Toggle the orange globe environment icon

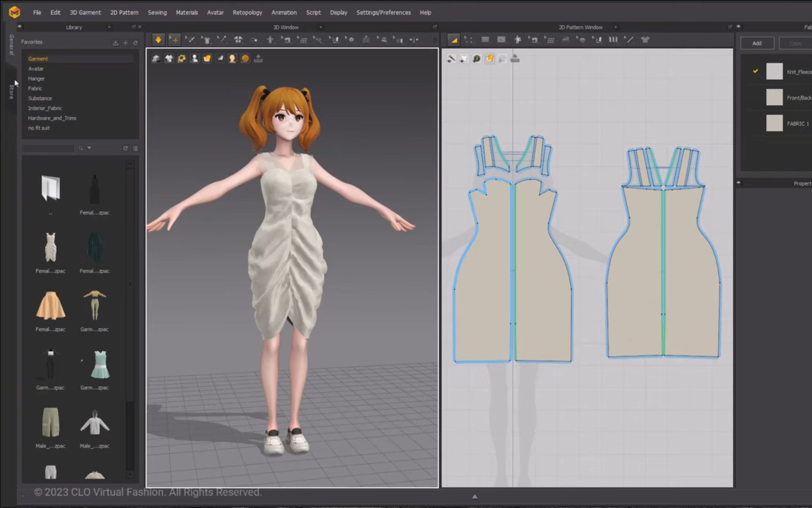245,59
